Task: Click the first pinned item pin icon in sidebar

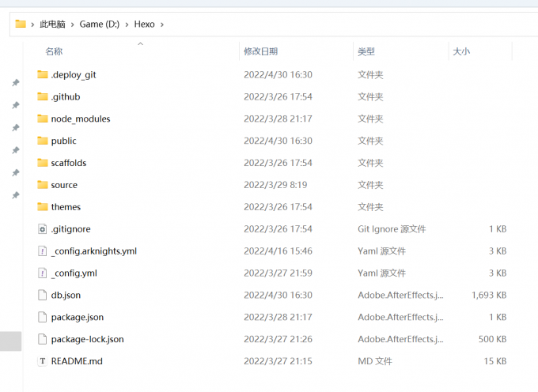Action: 15,83
